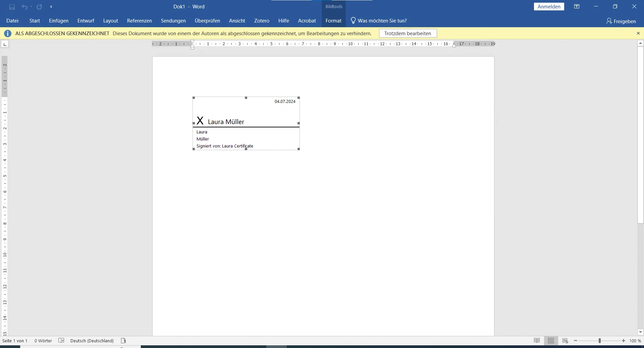Switch to the Einfügen ribbon tab
Viewport: 644px width, 348px height.
pyautogui.click(x=59, y=21)
